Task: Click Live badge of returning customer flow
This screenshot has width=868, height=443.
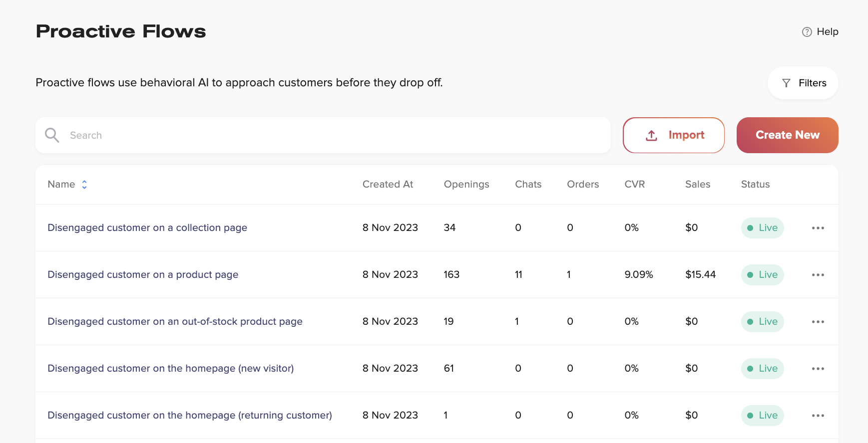Action: (x=762, y=416)
